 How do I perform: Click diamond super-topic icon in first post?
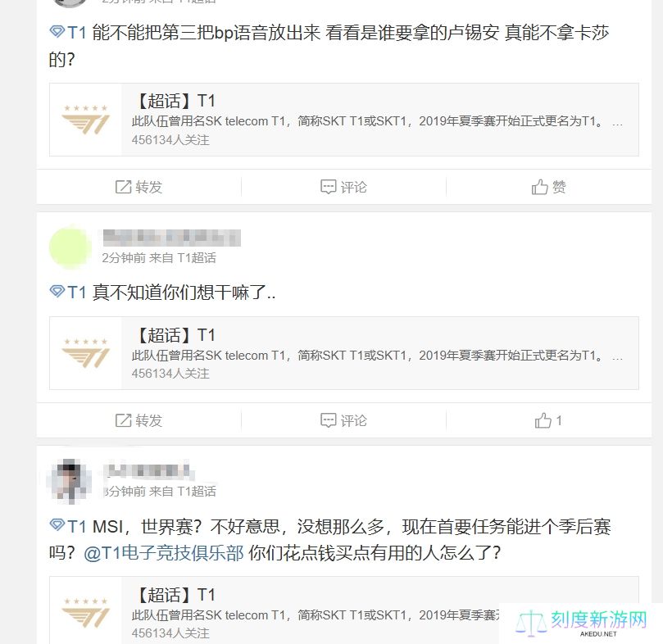click(x=57, y=31)
